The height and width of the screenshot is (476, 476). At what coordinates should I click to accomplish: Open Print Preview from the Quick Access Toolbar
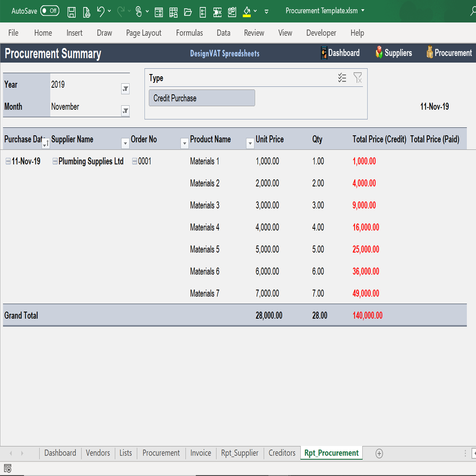(x=86, y=12)
